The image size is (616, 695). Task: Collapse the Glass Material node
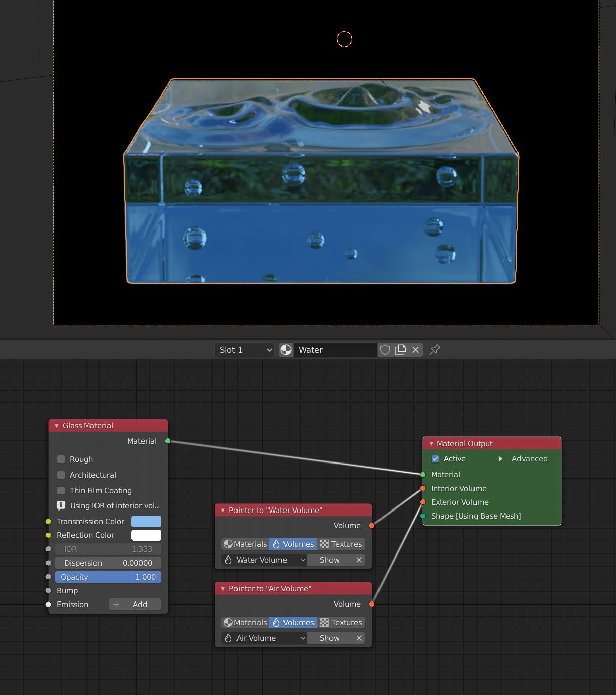point(56,426)
